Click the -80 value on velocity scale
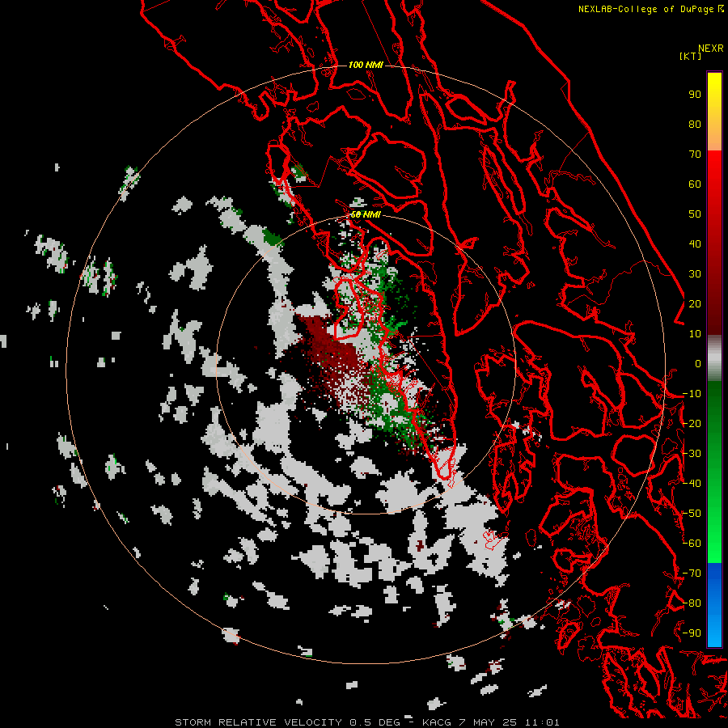Viewport: 728px width, 728px height. [692, 603]
